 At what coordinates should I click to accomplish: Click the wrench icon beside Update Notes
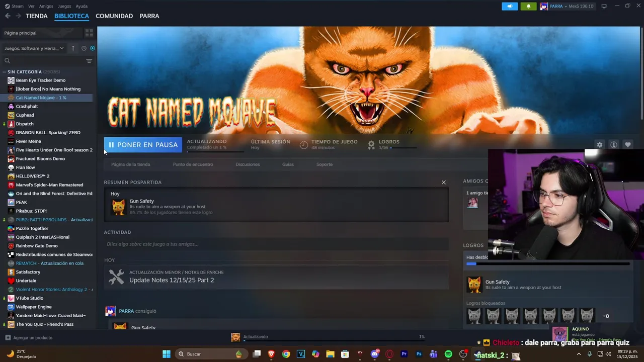(116, 277)
